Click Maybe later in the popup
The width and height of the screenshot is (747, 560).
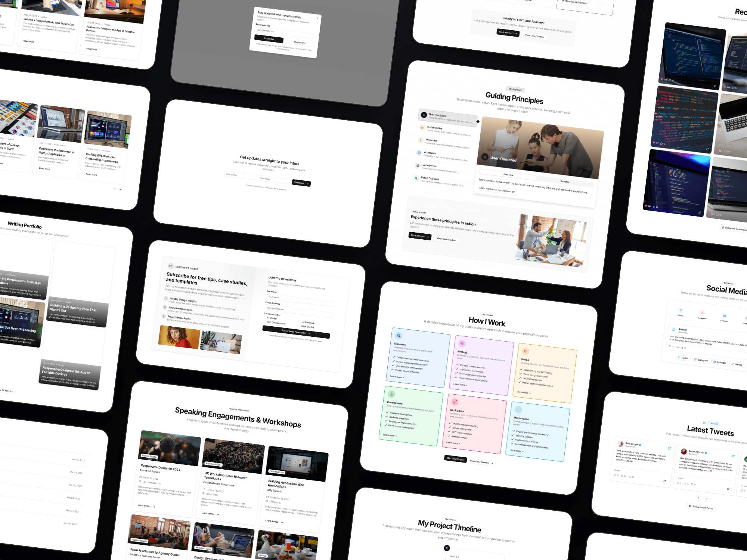coord(300,43)
